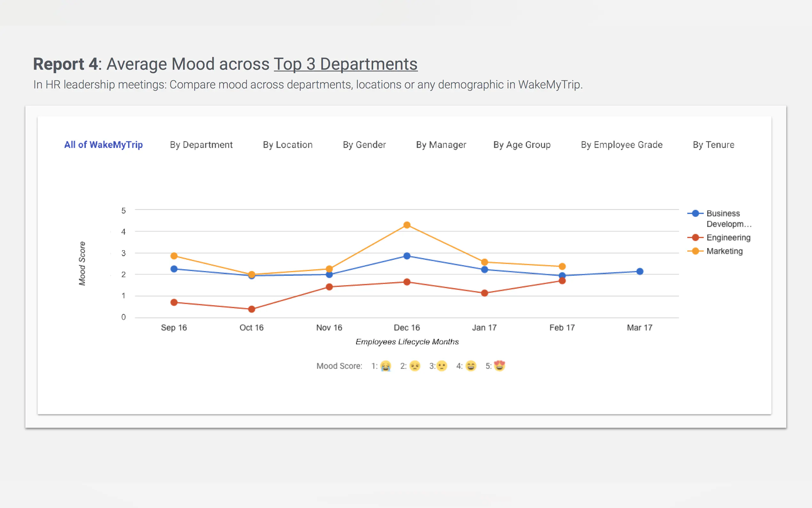812x508 pixels.
Task: Click the heart-eyes emoji for score 5
Action: pos(499,366)
